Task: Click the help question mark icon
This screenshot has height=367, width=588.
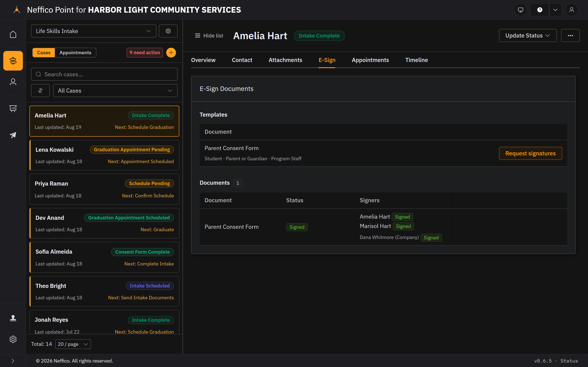Action: 540,10
